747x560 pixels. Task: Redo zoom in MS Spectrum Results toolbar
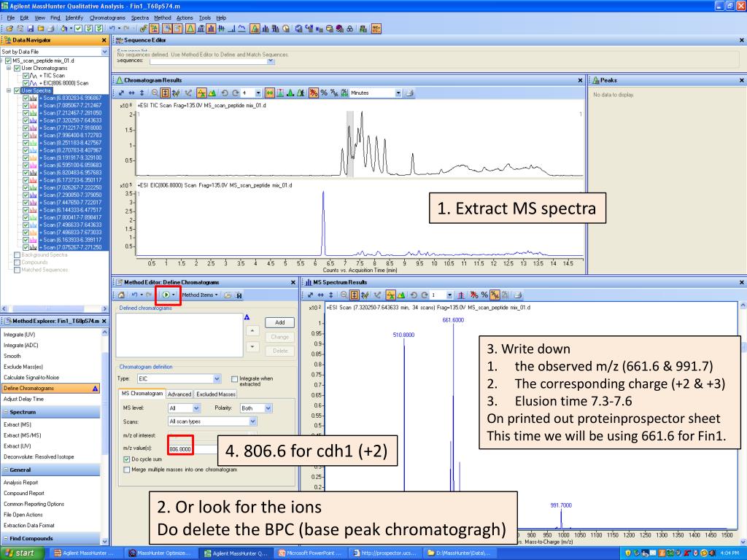[424, 295]
